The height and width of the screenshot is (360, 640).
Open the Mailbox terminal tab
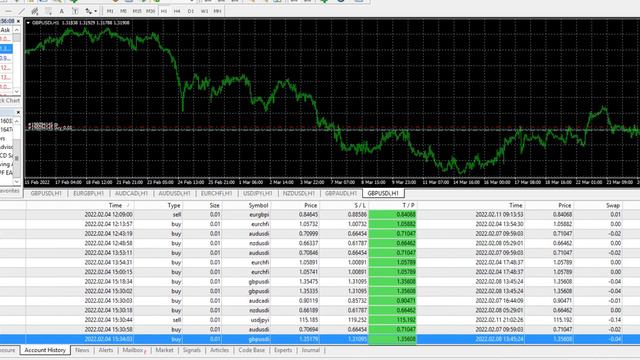tap(133, 350)
